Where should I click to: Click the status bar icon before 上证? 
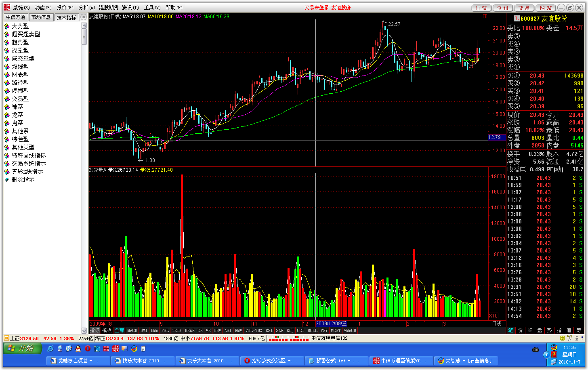[x=6, y=338]
